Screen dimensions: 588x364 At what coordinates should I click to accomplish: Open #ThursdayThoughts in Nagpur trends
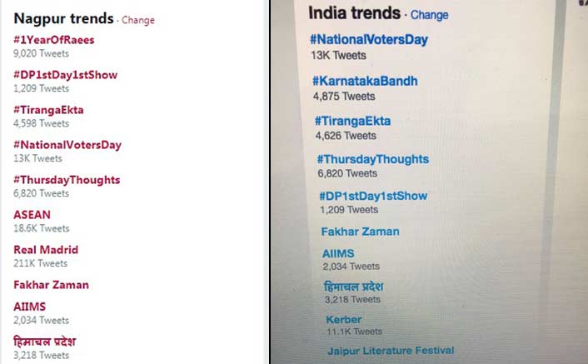[x=67, y=180]
